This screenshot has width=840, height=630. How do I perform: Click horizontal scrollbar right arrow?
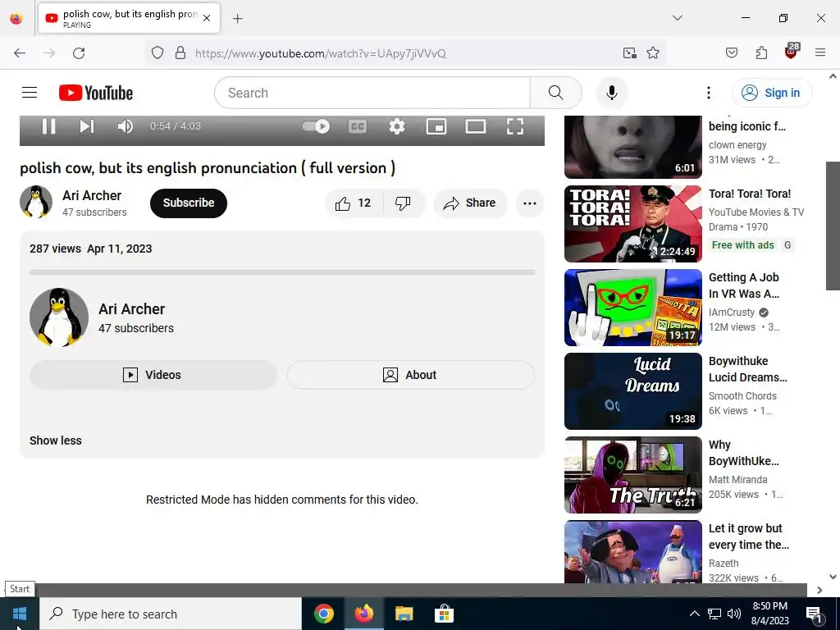pos(819,590)
